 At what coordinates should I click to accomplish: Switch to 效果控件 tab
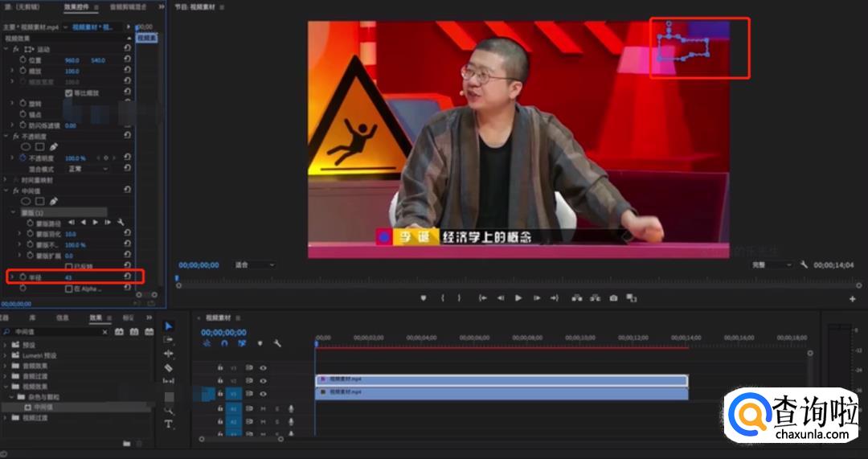76,6
